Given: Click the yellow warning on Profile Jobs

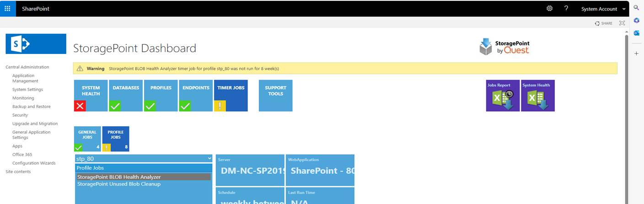Looking at the screenshot, I should point(107,147).
